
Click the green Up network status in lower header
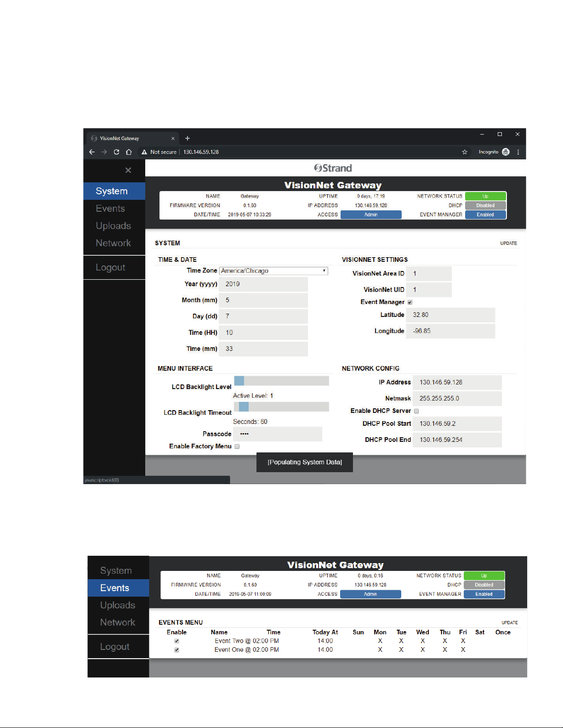[x=484, y=576]
